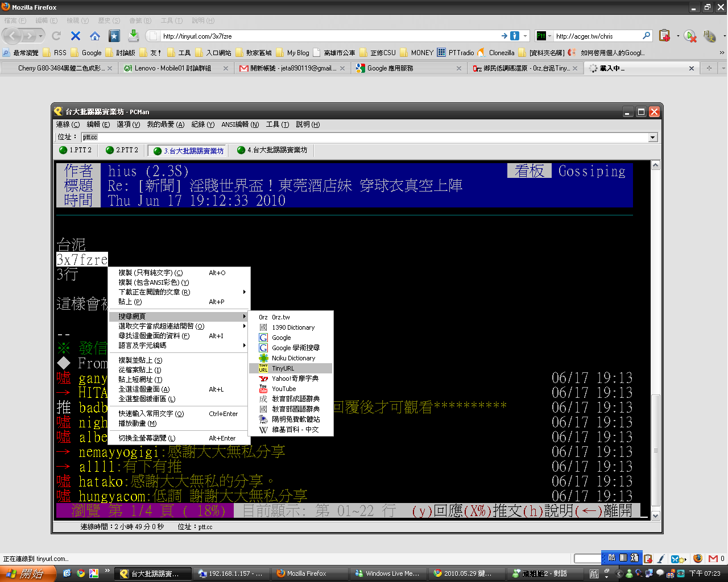Click the Firefox Home icon
Viewport: 728px width, 582px height.
[x=95, y=36]
